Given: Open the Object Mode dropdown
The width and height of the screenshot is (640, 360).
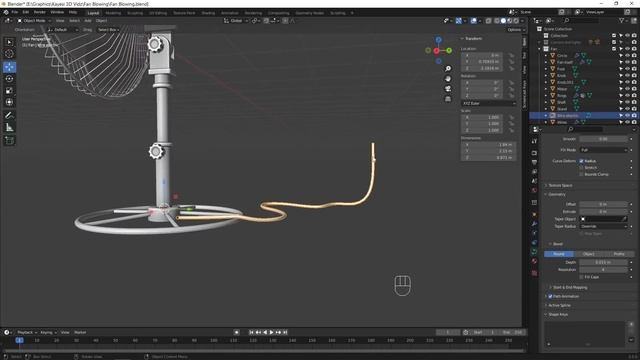Looking at the screenshot, I should (x=34, y=20).
